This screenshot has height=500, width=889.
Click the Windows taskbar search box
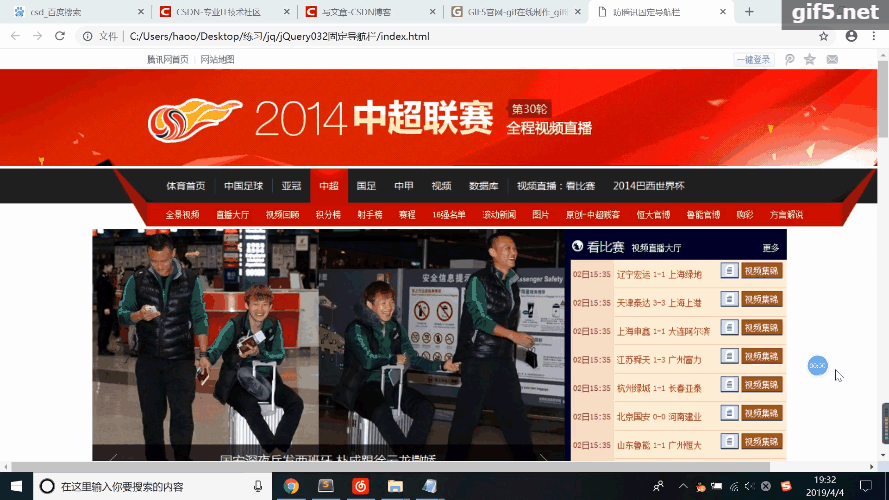[x=152, y=486]
